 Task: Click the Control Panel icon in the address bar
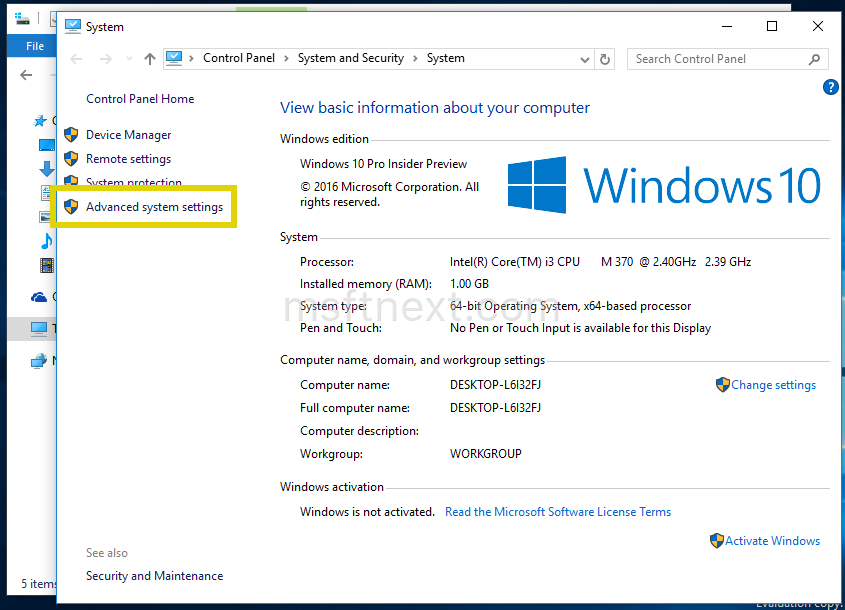click(172, 58)
